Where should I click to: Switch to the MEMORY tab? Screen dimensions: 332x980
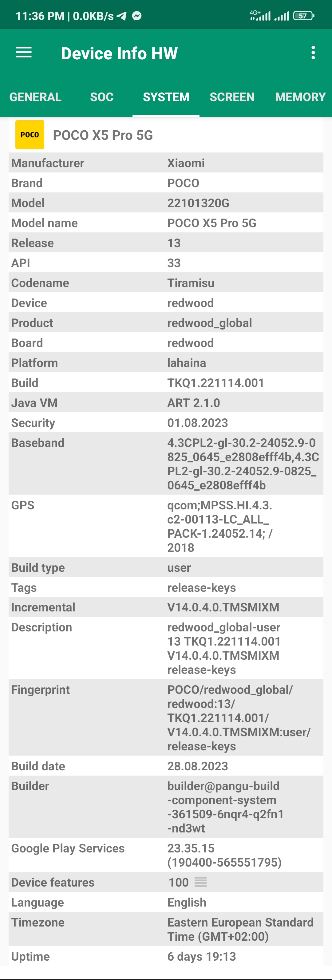300,97
